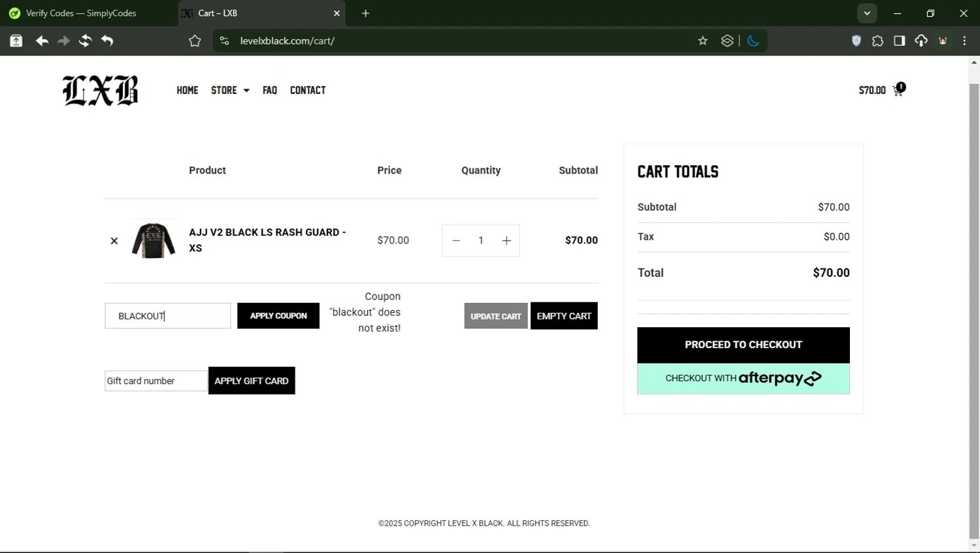Open the shopping cart icon in header
The width and height of the screenshot is (980, 553).
[899, 90]
